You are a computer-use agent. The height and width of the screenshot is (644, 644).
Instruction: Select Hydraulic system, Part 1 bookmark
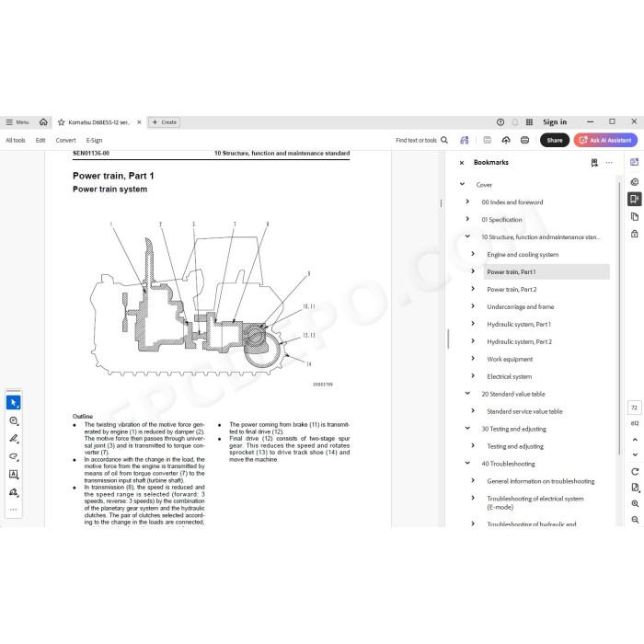(x=519, y=324)
